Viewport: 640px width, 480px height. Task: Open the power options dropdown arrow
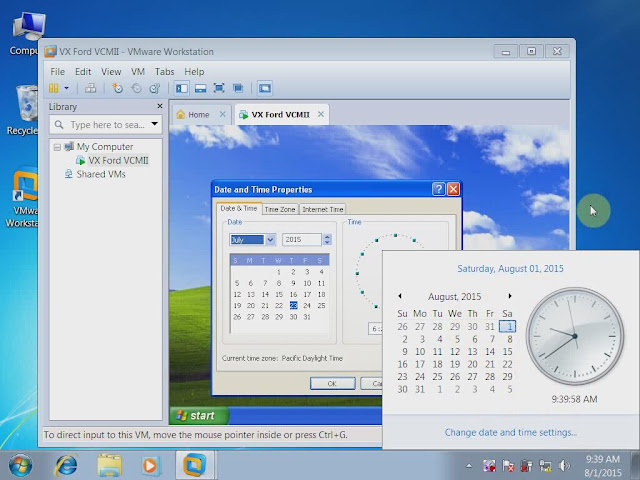click(67, 88)
